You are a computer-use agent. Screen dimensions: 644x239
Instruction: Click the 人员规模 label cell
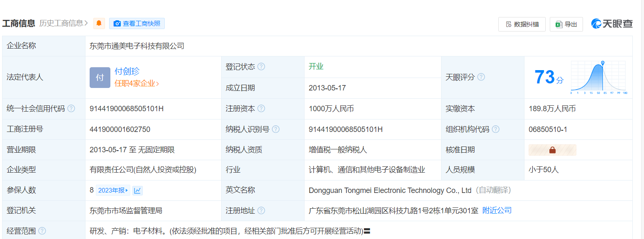(x=483, y=170)
